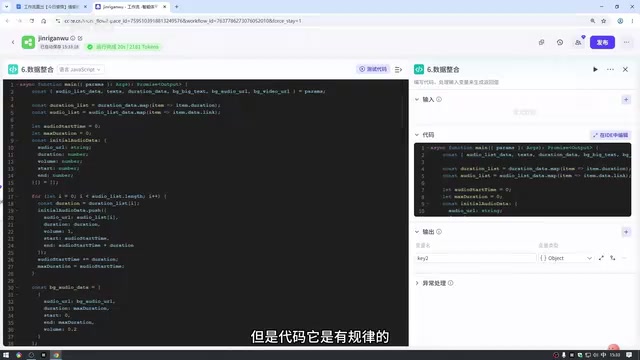Open Windows Start menu
The height and width of the screenshot is (360, 640).
[6, 355]
